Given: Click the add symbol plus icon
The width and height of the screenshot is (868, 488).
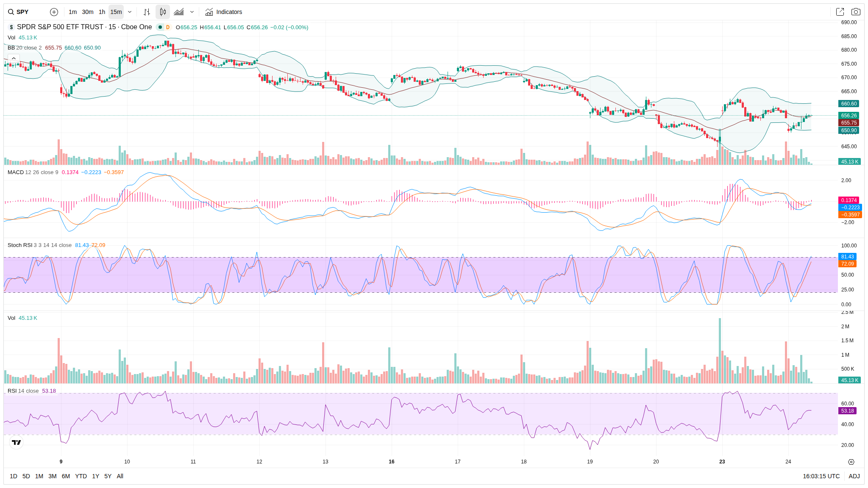Looking at the screenshot, I should pos(54,12).
